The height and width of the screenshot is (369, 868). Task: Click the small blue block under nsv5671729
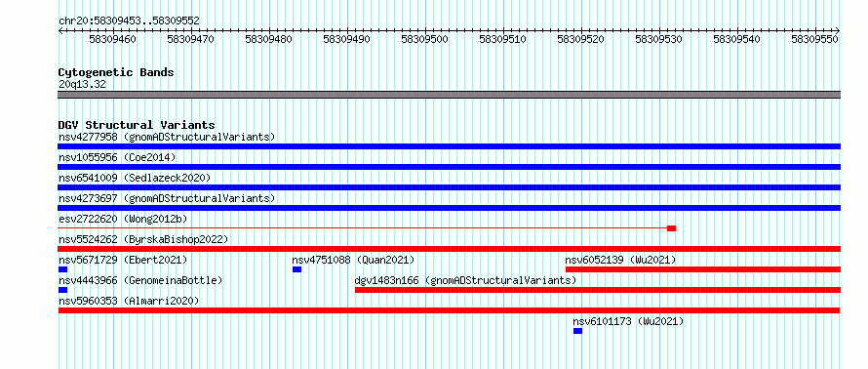pos(62,269)
